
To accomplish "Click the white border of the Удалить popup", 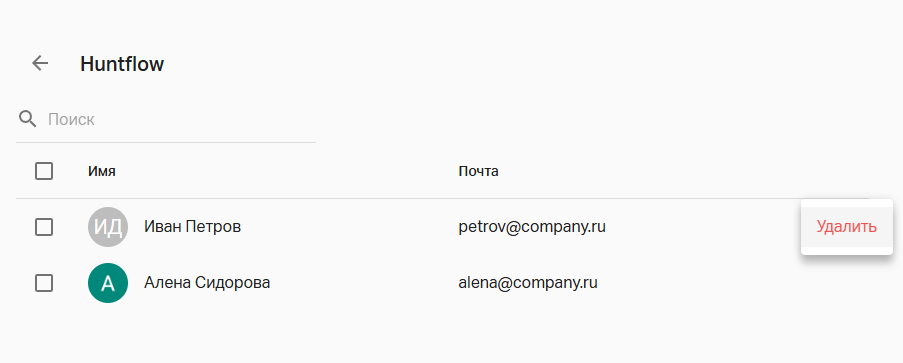I will pos(847,202).
